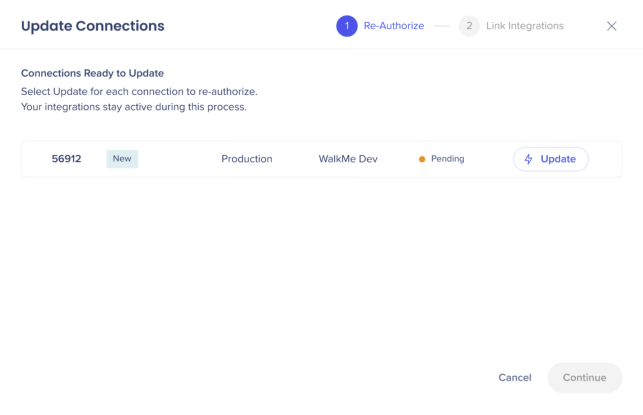Image resolution: width=643 pixels, height=415 pixels.
Task: Close the Update Connections dialog
Action: (x=611, y=26)
